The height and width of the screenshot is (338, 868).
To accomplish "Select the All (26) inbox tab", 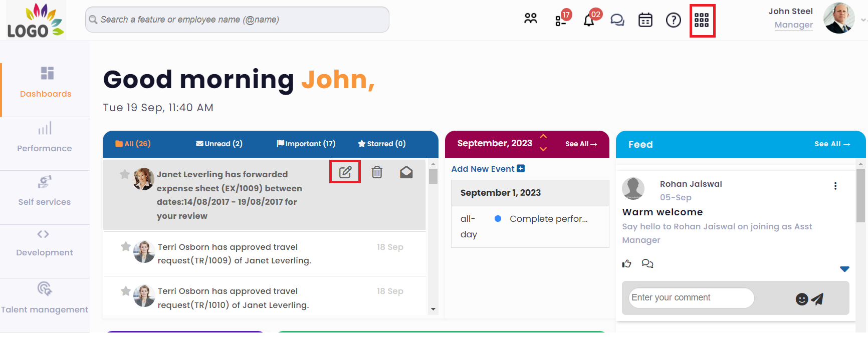I will (133, 144).
